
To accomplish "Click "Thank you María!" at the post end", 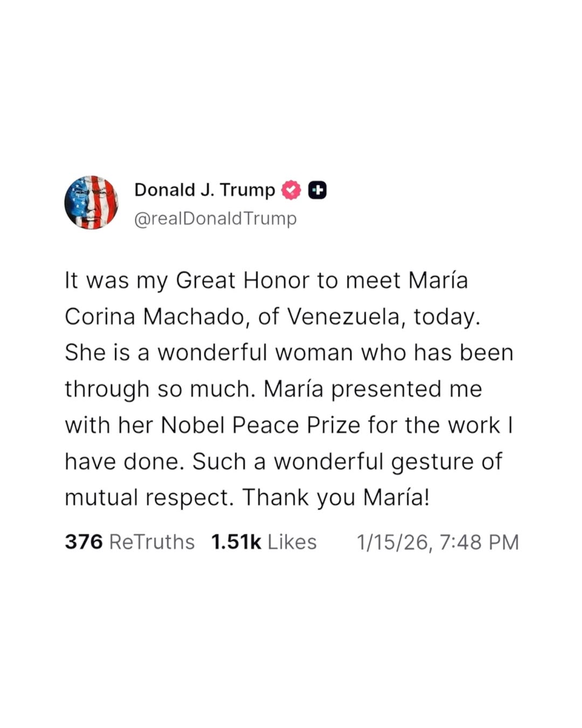I will [336, 497].
